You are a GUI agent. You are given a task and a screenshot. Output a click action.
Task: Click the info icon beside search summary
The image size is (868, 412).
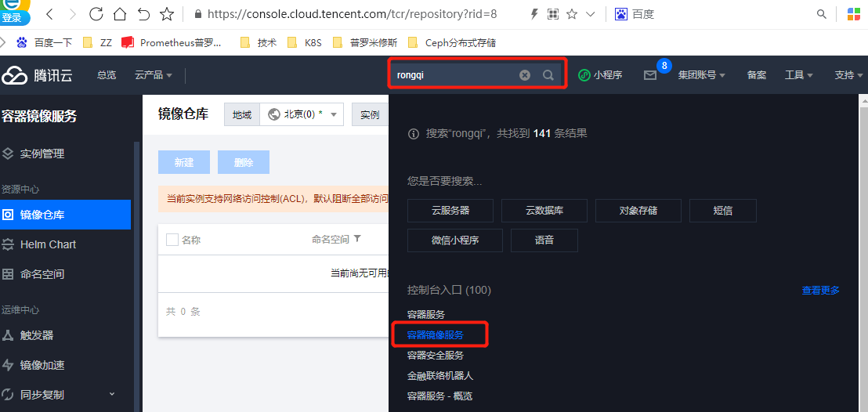[412, 133]
